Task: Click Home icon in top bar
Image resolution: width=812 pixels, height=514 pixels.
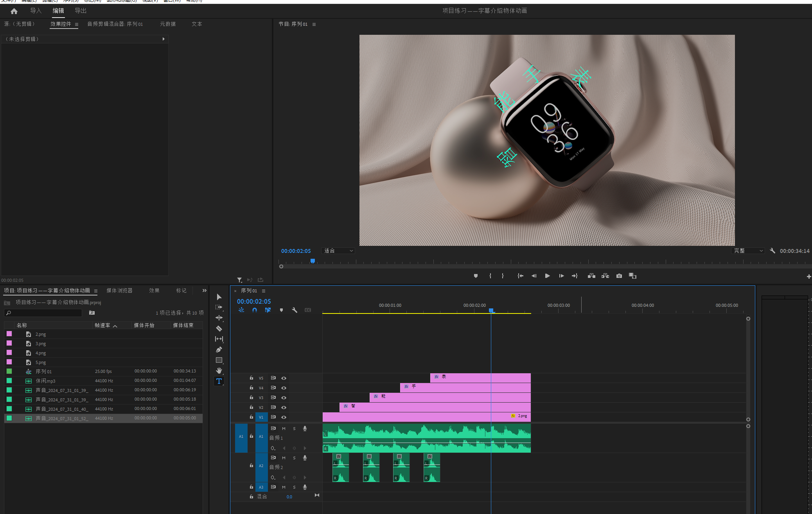Action: pyautogui.click(x=14, y=11)
